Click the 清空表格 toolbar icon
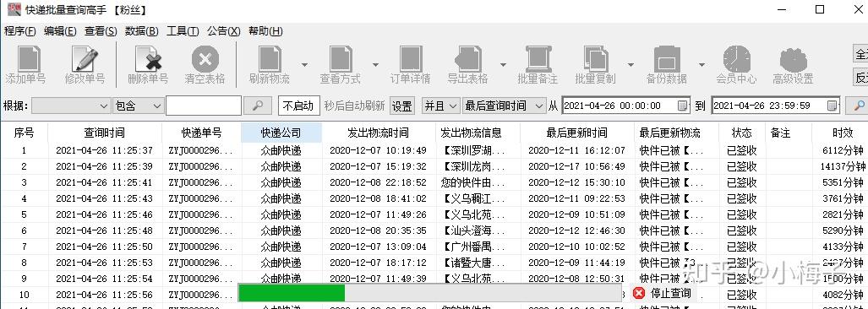The width and height of the screenshot is (868, 309). tap(205, 59)
